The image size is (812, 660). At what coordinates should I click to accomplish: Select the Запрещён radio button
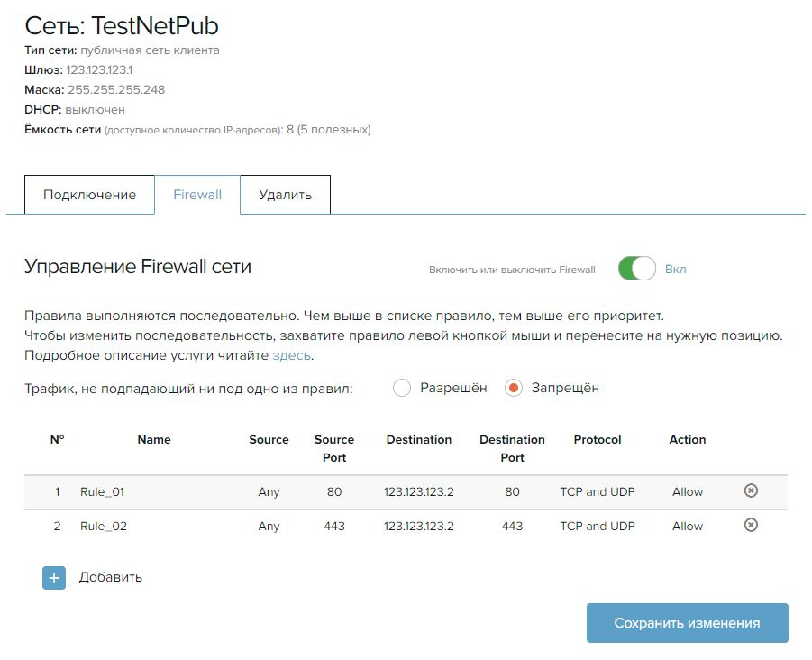tap(514, 388)
